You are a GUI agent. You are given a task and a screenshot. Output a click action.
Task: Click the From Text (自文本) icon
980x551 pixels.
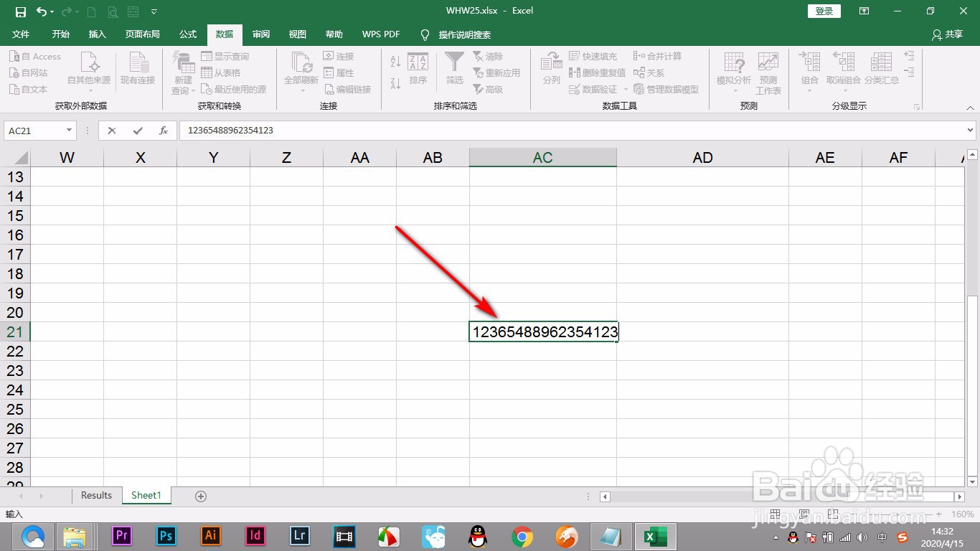tap(14, 90)
